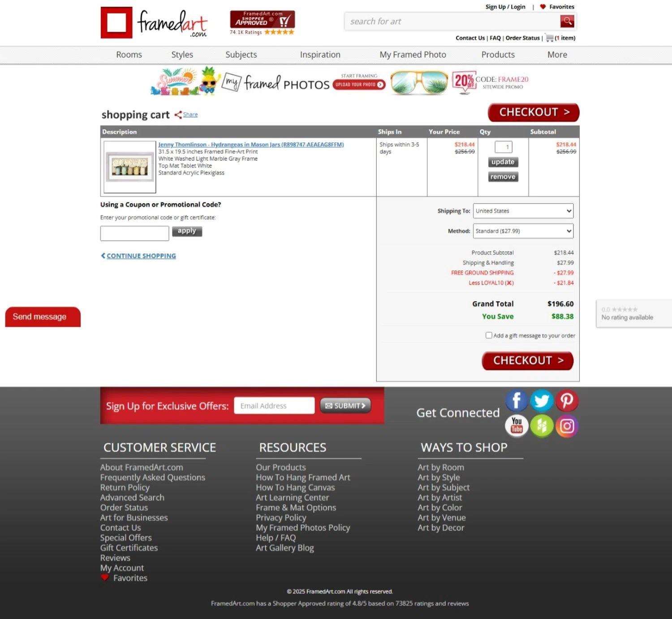Screen dimensions: 672x619
Task: Click the Upload Your Photo banner button
Action: [359, 85]
